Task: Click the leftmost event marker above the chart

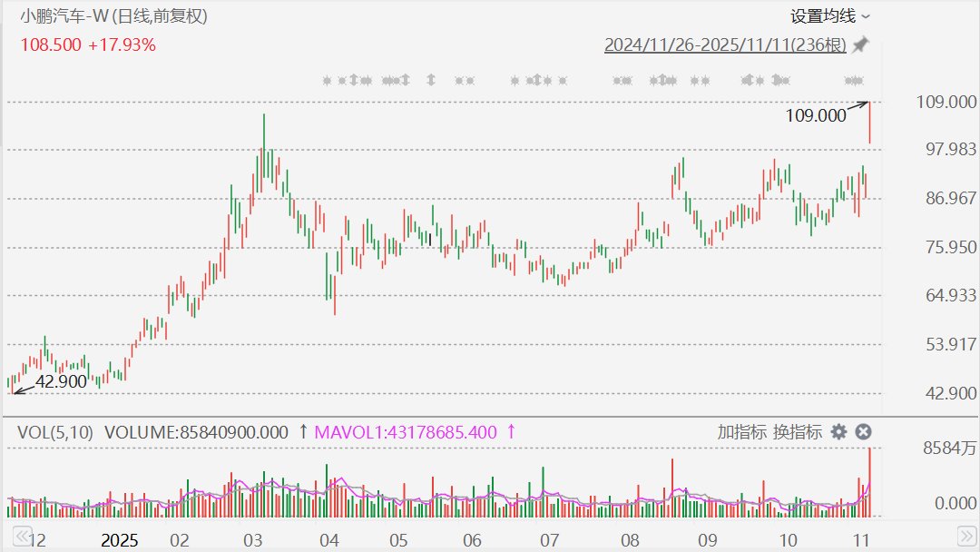Action: [x=327, y=81]
